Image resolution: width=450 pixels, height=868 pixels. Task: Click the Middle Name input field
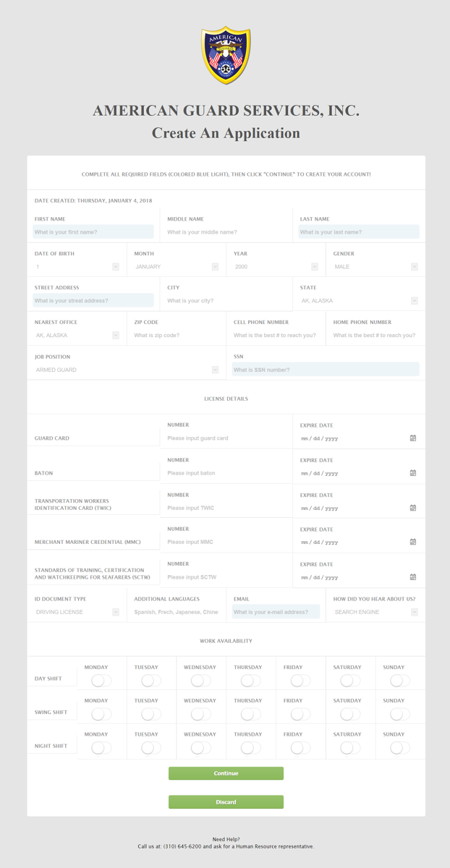pyautogui.click(x=226, y=232)
